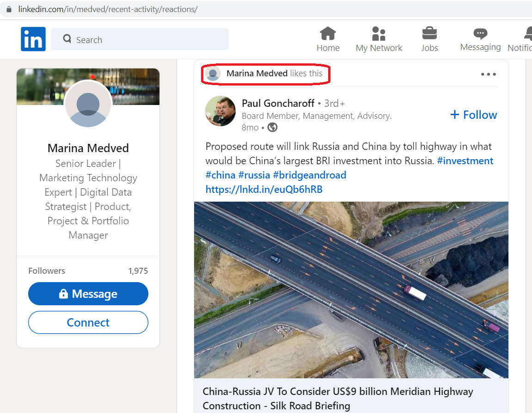
Task: Click the Followers label
Action: pyautogui.click(x=47, y=271)
